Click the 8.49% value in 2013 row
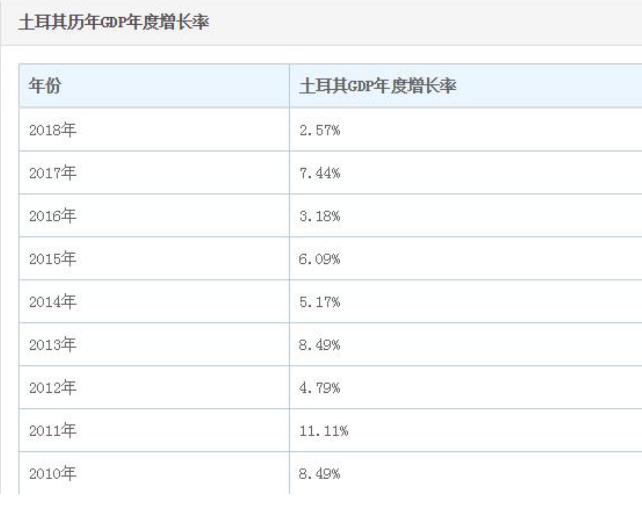642x512 pixels. coord(320,345)
